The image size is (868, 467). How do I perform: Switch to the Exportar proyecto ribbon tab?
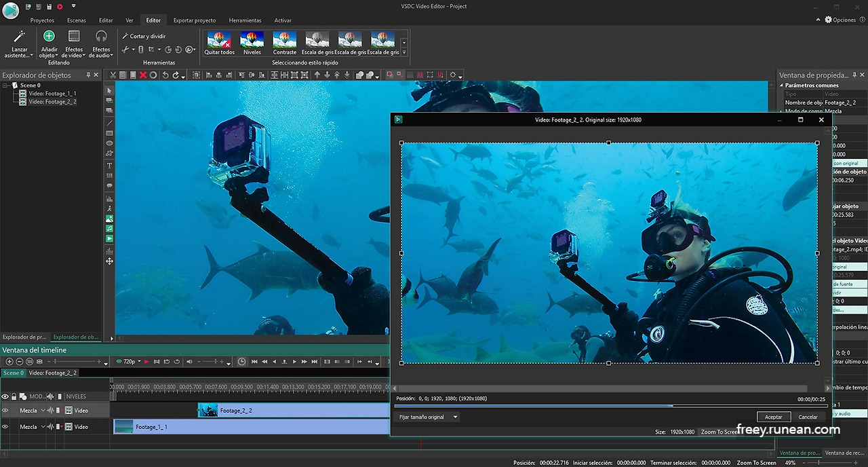tap(194, 20)
